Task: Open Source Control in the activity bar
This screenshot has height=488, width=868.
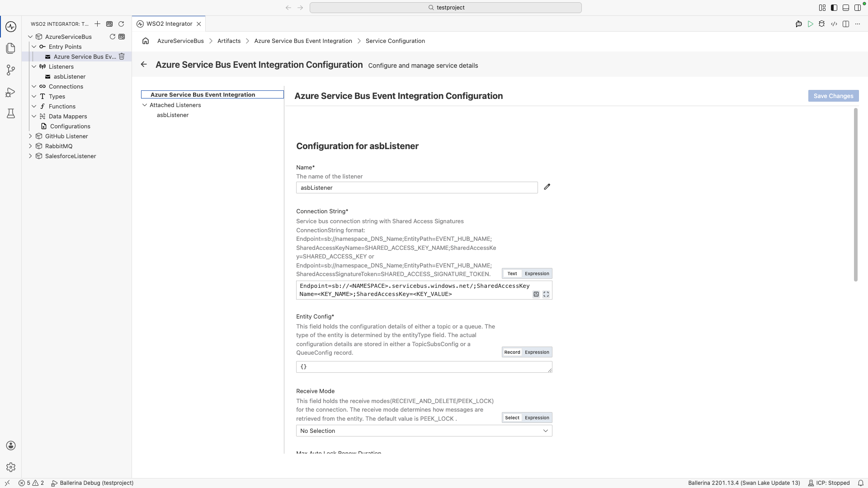Action: point(11,70)
